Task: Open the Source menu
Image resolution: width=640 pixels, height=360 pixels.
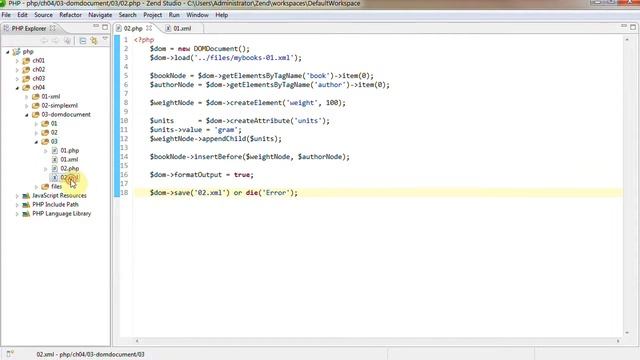Action: (x=43, y=15)
